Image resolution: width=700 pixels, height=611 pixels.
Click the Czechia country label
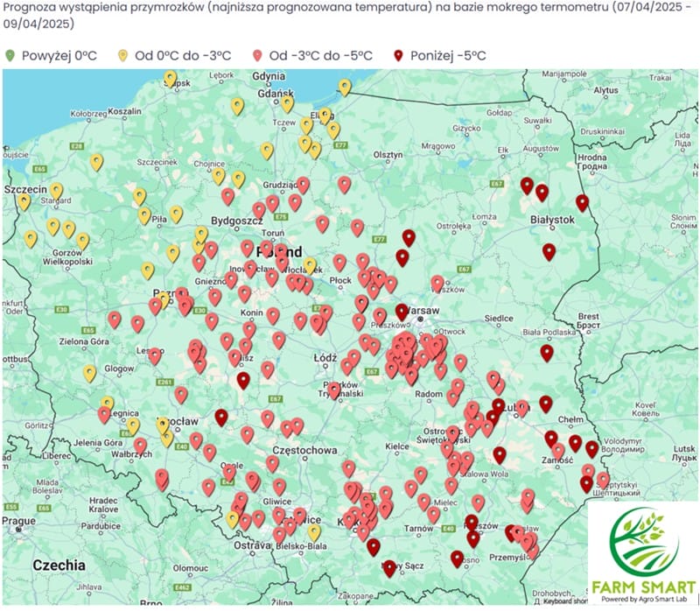(59, 565)
